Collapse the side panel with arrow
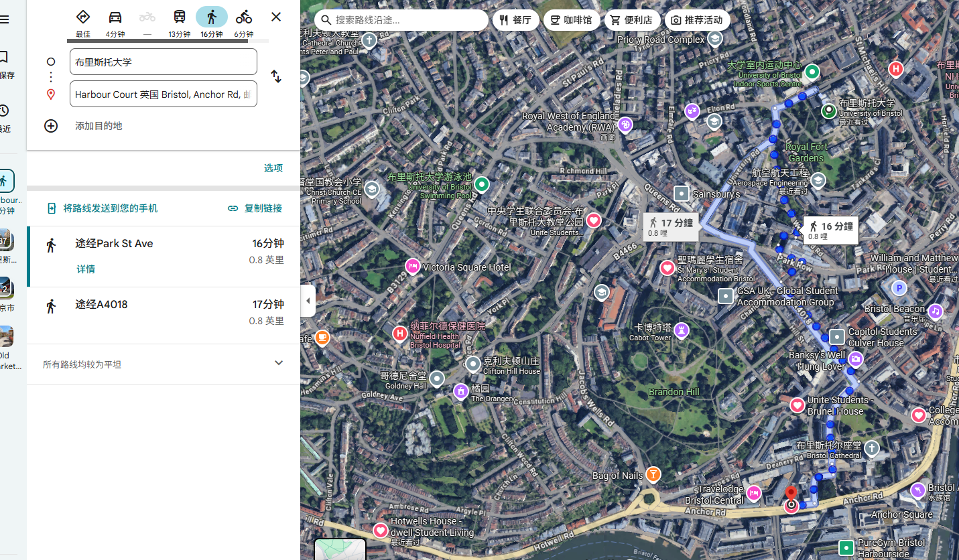Screen dimensions: 959x560 308,301
